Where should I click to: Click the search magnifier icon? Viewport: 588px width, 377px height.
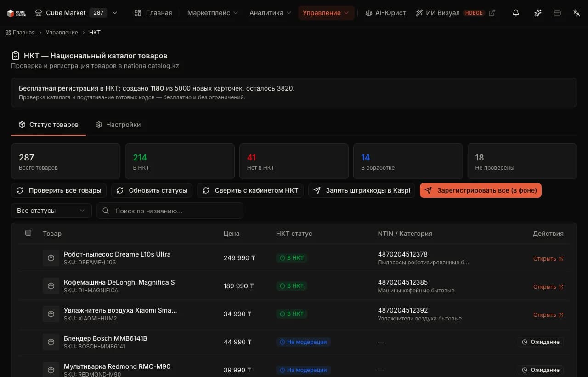pos(106,211)
